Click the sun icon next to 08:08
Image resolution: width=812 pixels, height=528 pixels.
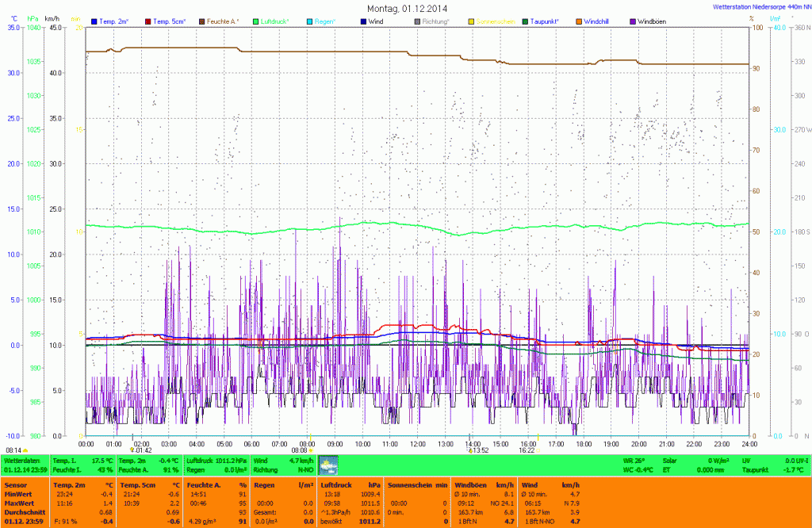pos(312,450)
